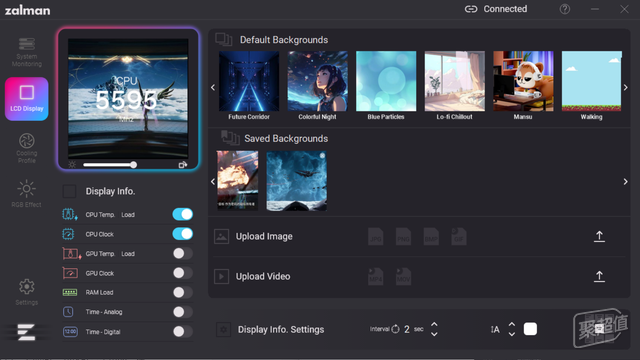Decrease the text size stepper

point(512,334)
